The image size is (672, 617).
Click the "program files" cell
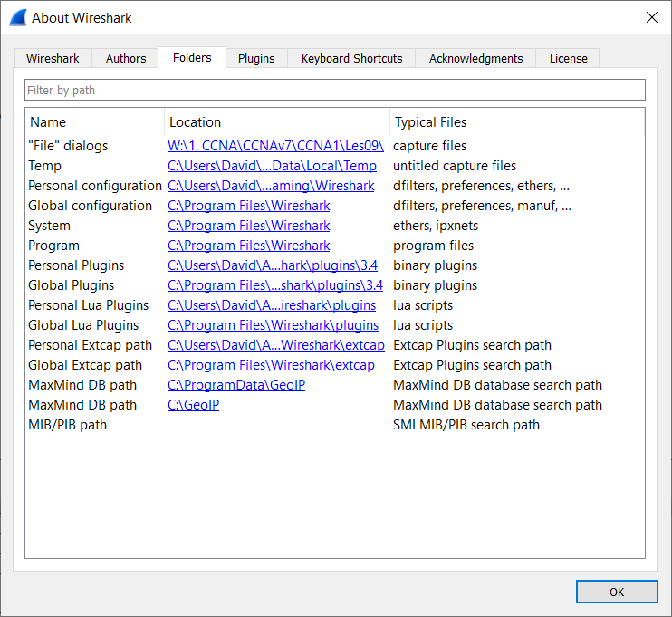pyautogui.click(x=433, y=246)
